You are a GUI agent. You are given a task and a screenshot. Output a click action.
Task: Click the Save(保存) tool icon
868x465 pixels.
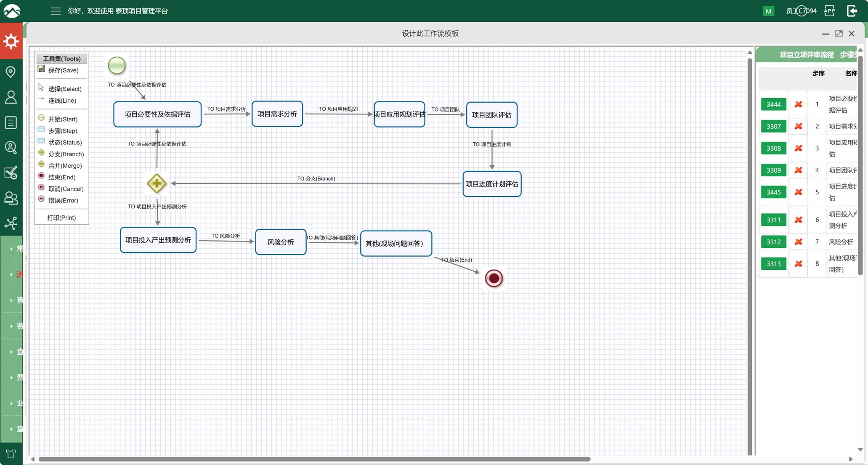42,69
